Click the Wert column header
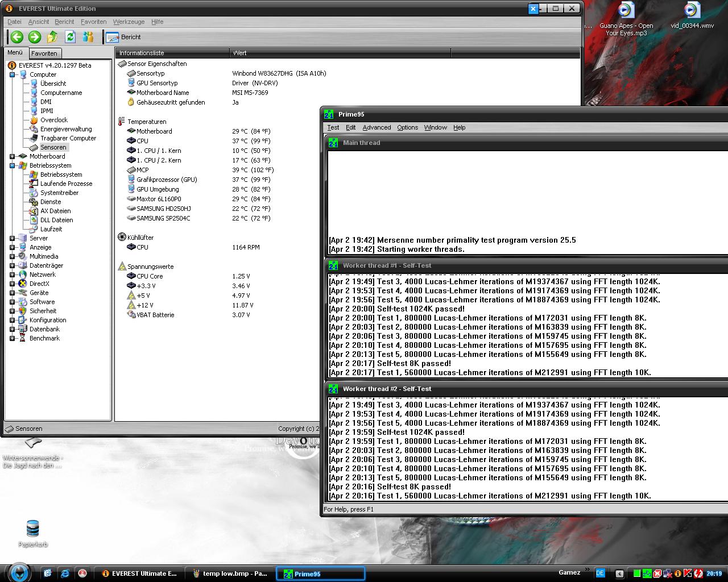The height and width of the screenshot is (582, 728). pos(340,53)
